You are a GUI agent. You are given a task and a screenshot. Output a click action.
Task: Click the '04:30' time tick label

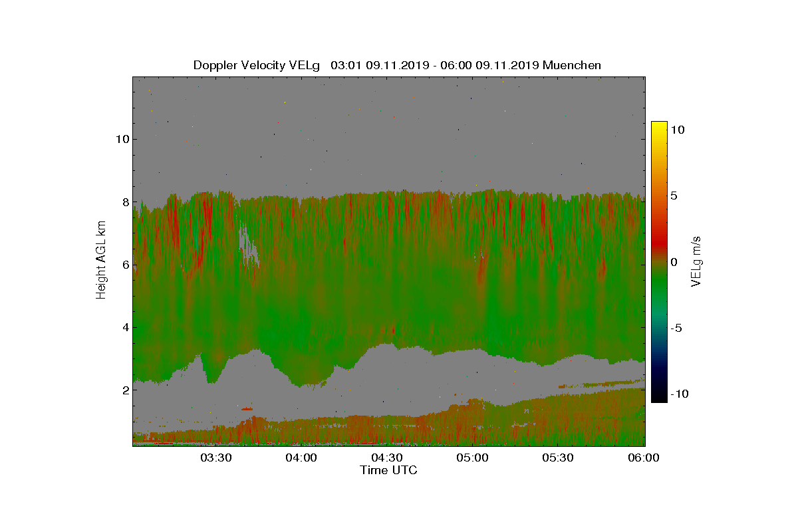pos(387,458)
